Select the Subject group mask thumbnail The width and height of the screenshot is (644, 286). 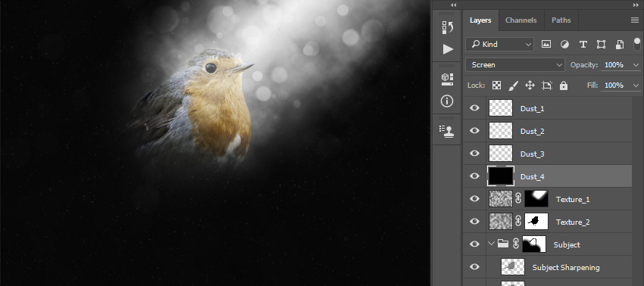[x=534, y=244]
